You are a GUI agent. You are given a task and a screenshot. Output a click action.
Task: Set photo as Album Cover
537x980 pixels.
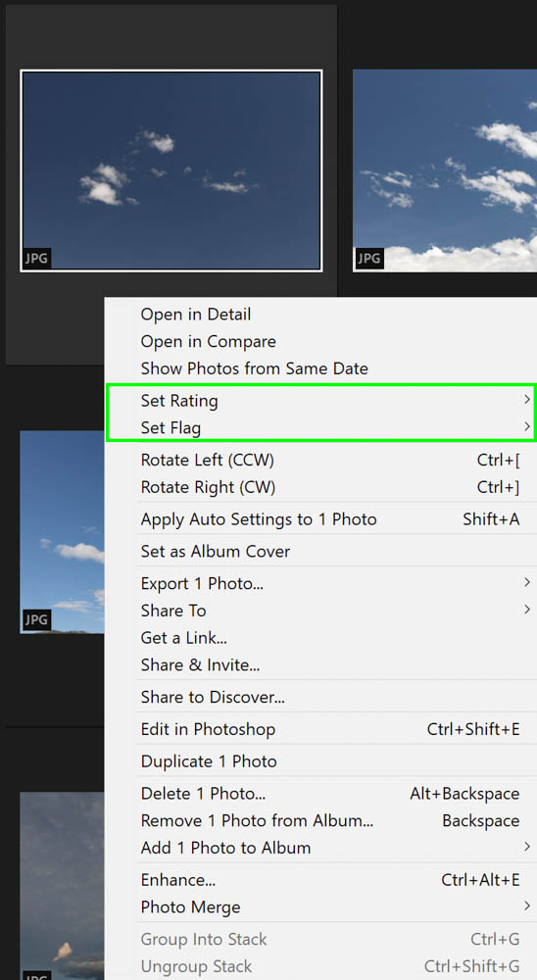[x=216, y=552]
